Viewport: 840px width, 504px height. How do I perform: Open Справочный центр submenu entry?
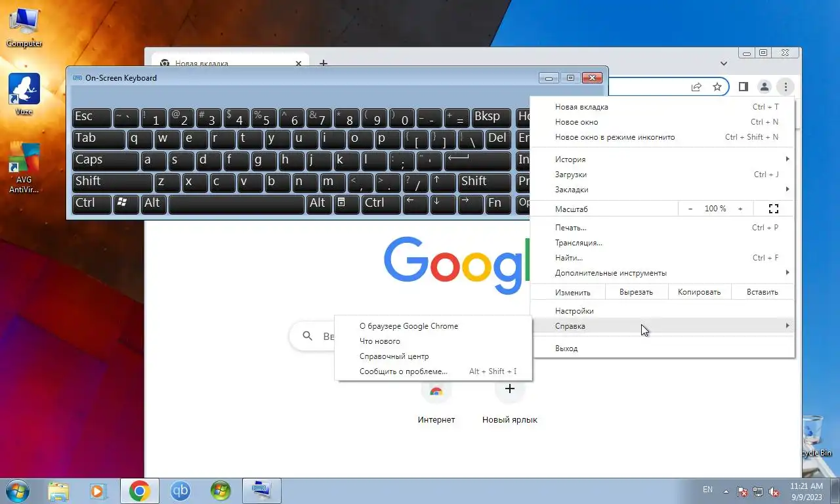433,356
